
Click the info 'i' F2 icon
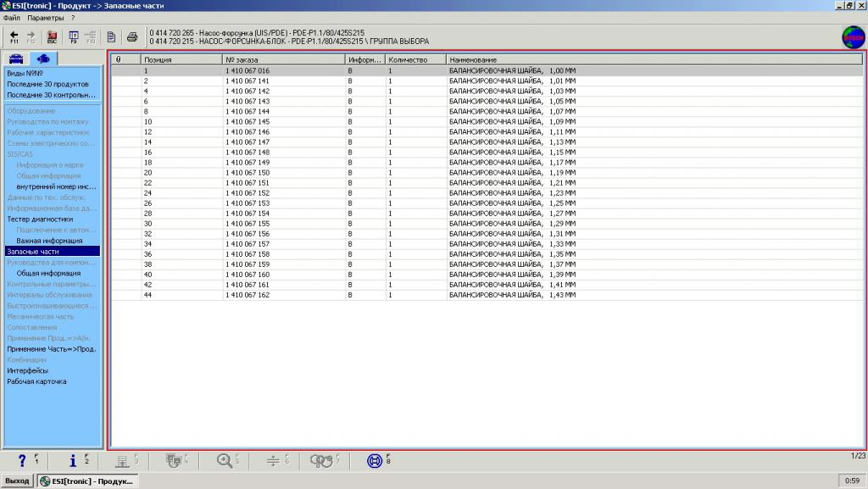pos(73,460)
